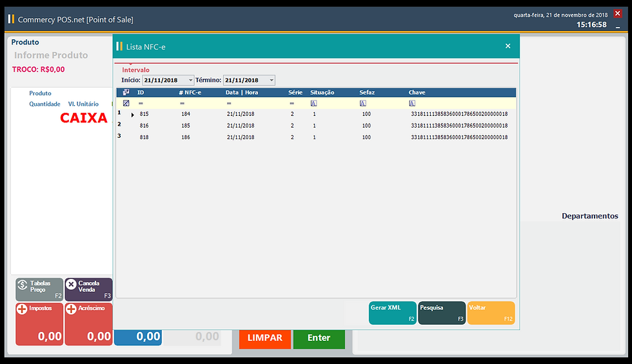This screenshot has width=632, height=364.
Task: Click NFC-e number 185 cell
Action: tap(186, 126)
